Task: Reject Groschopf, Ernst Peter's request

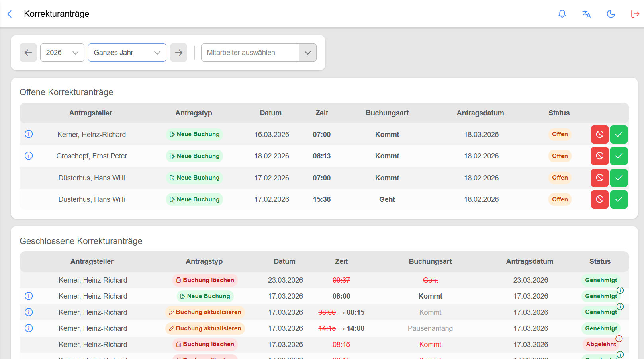Action: [x=599, y=156]
